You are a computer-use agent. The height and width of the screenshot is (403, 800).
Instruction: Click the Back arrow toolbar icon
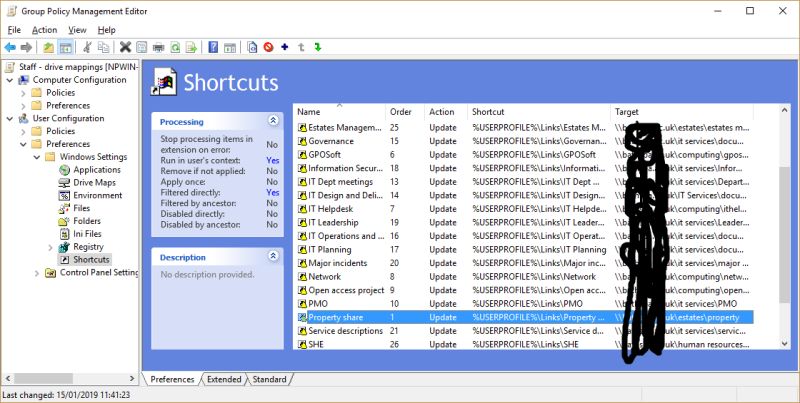(10, 47)
